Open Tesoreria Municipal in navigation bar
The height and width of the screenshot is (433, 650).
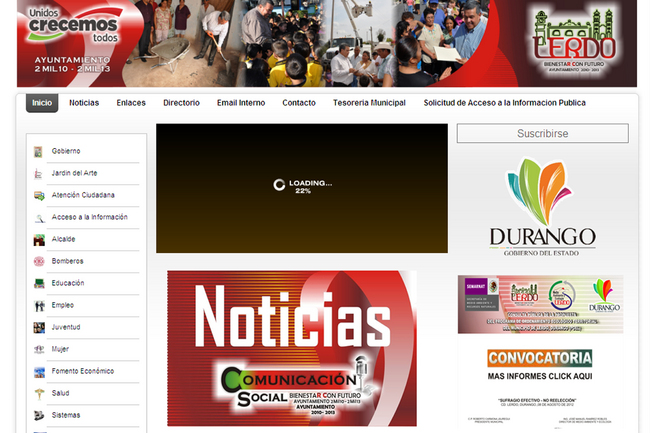[x=369, y=103]
